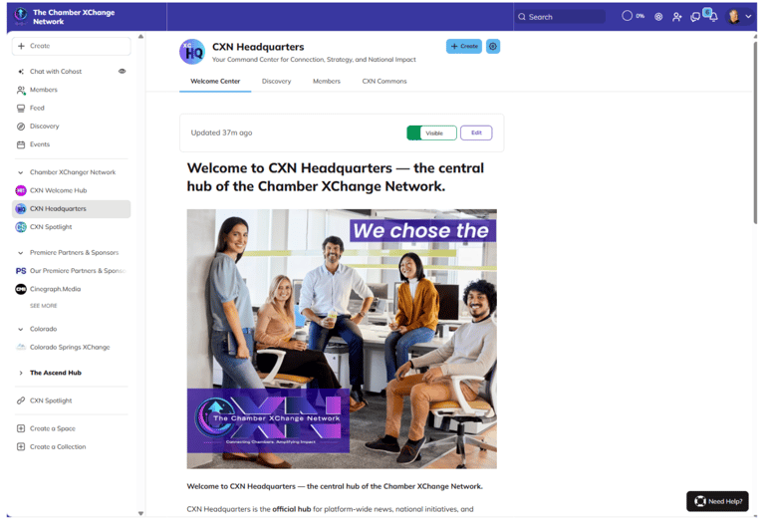Click the sidebar scroll down arrow
The width and height of the screenshot is (765, 532).
(140, 513)
